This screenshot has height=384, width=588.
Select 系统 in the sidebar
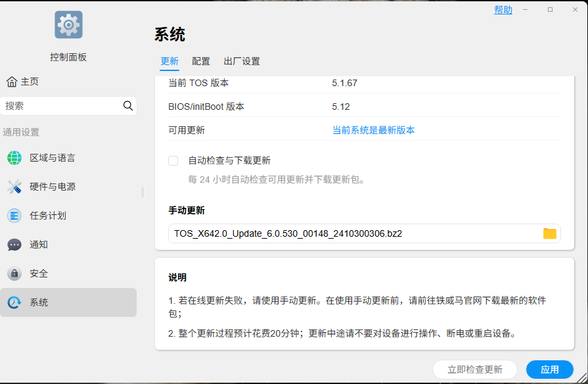coord(68,302)
